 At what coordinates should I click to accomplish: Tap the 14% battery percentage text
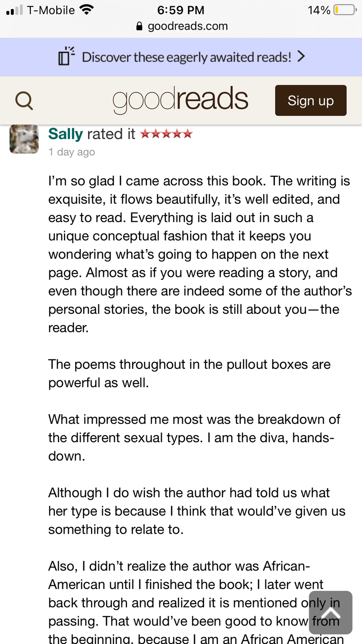point(319,10)
